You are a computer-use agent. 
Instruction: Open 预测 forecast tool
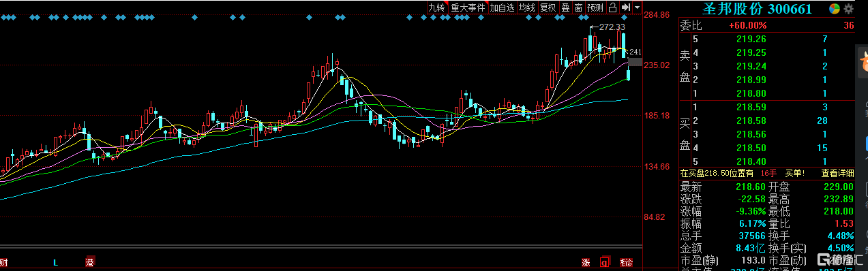[x=595, y=7]
